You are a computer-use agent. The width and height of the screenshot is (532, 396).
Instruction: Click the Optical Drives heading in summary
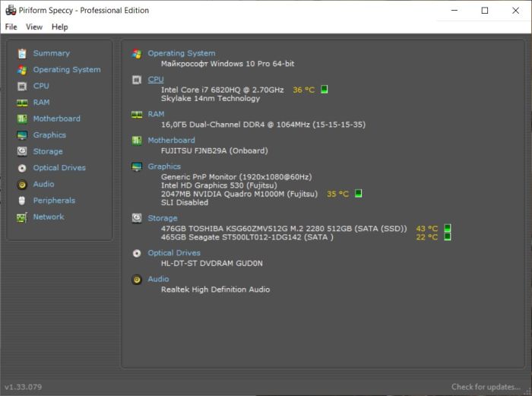coord(174,253)
